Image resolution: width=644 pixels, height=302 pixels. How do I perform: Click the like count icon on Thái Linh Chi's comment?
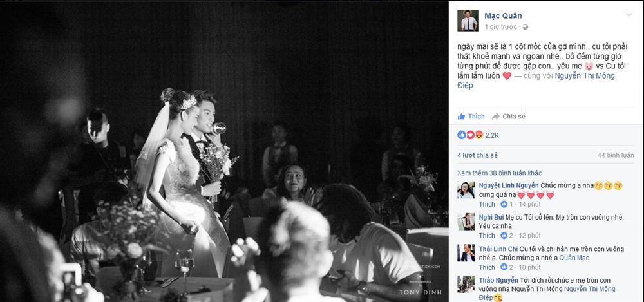[x=504, y=267]
